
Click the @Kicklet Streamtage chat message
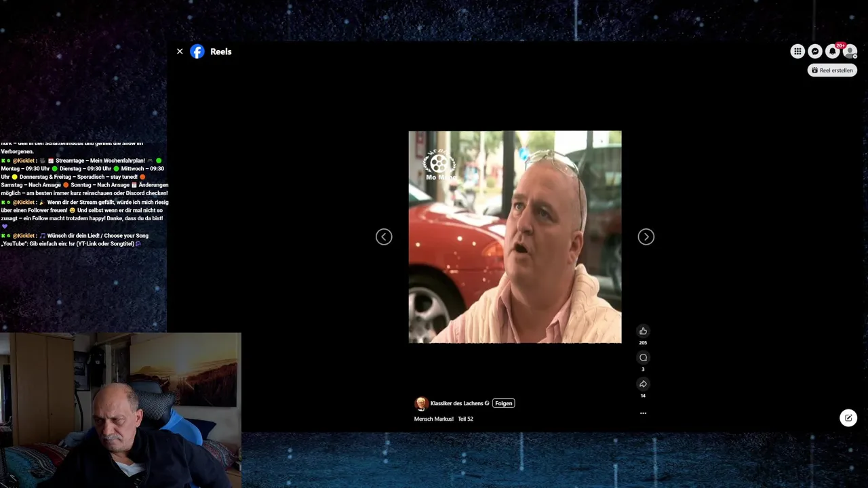coord(84,177)
